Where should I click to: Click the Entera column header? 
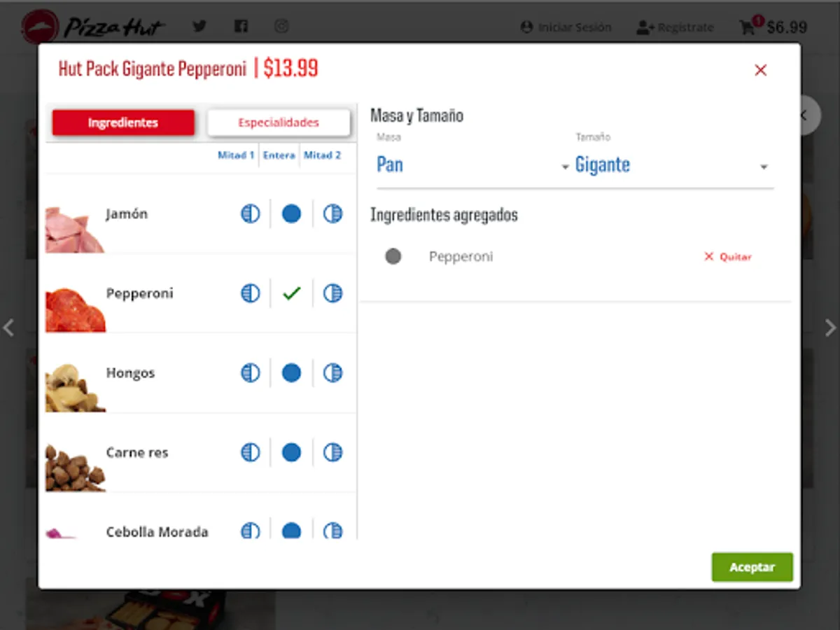tap(279, 155)
